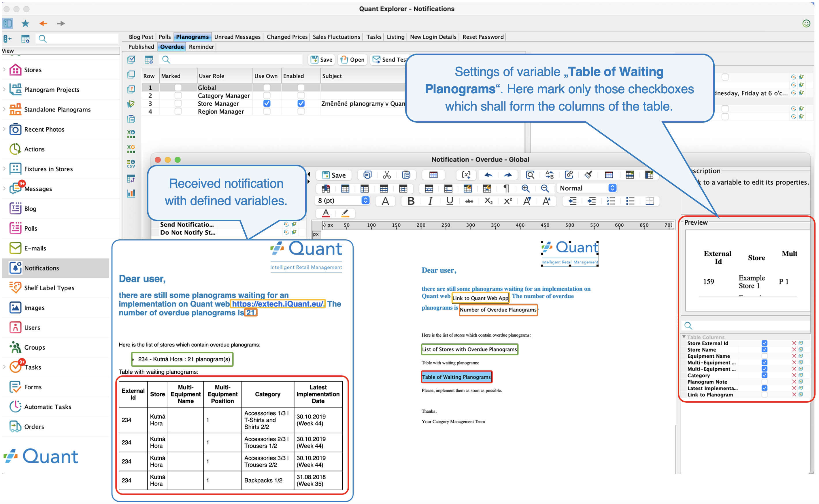819x504 pixels.
Task: Apply bold formatting
Action: [411, 201]
